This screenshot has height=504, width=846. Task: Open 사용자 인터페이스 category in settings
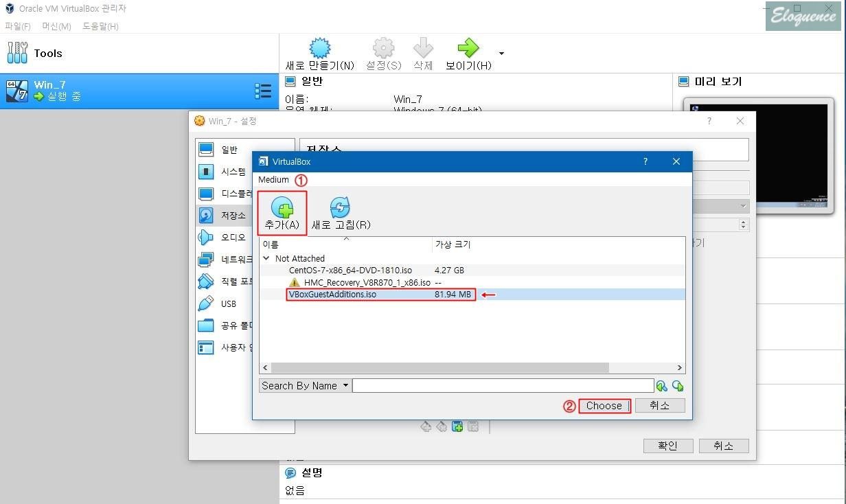click(224, 347)
